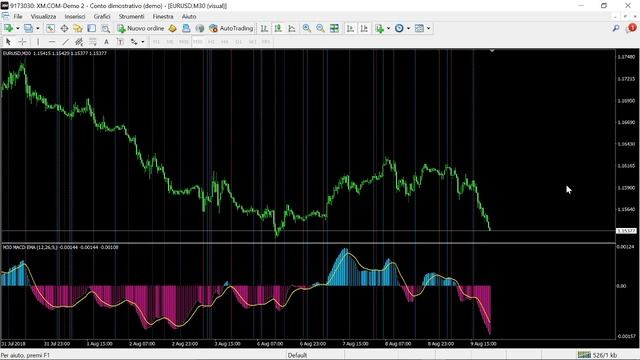Viewport: 640px width, 360px height.
Task: Open the Inserisci menu
Action: 75,16
